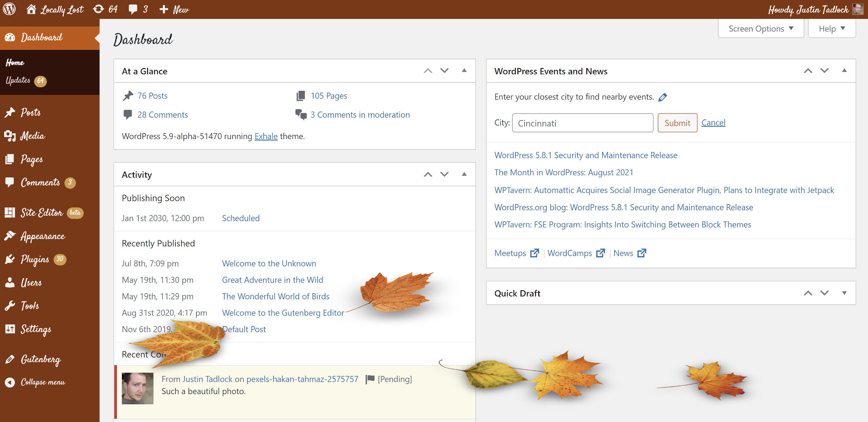Viewport: 868px width, 422px height.
Task: Open the pencil icon to edit city
Action: point(663,97)
